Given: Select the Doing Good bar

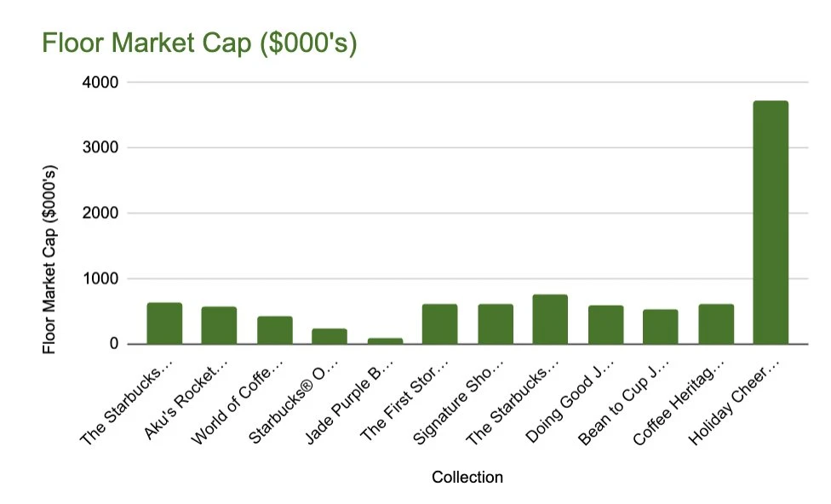Looking at the screenshot, I should point(605,324).
